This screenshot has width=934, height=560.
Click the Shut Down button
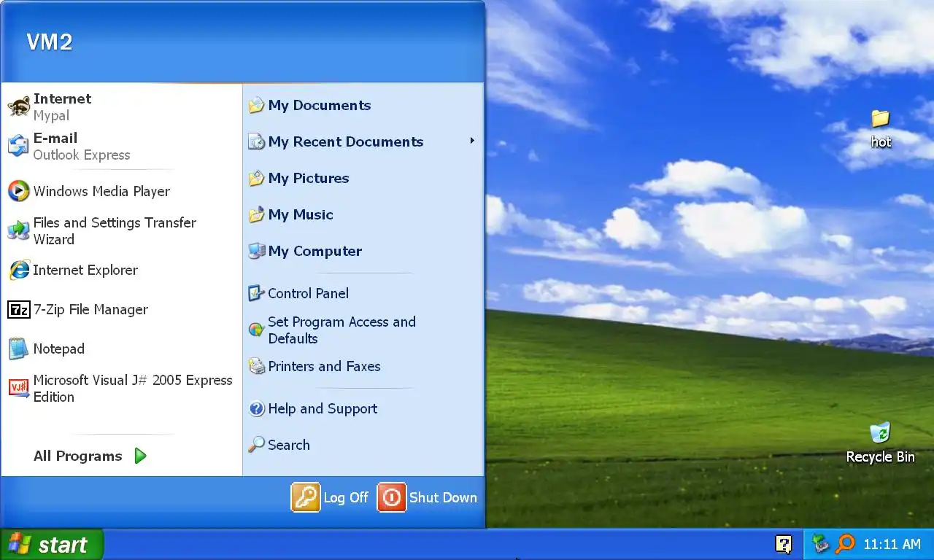click(x=428, y=497)
